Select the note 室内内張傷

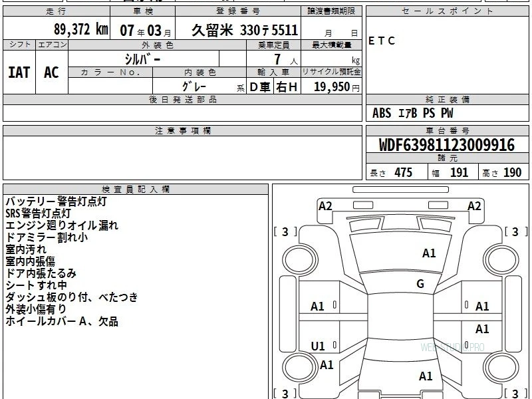[x=30, y=261]
